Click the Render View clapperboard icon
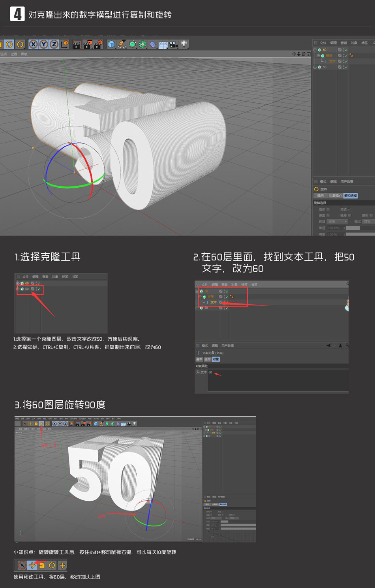The image size is (375, 588). tap(77, 45)
